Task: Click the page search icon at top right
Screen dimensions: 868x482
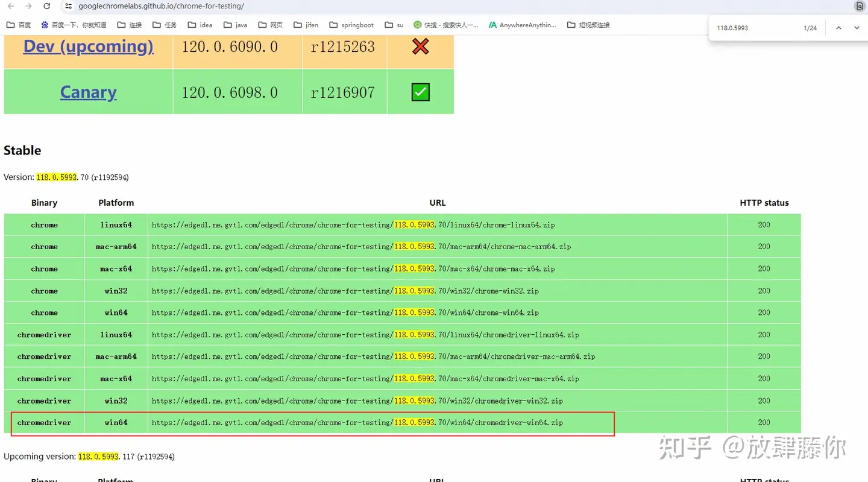Action: pyautogui.click(x=860, y=6)
